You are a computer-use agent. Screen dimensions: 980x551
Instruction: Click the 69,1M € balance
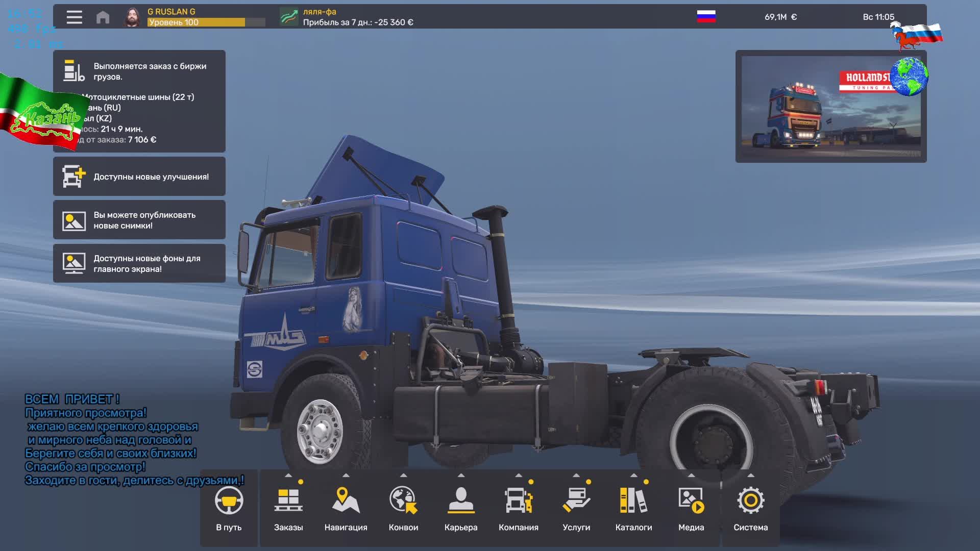pyautogui.click(x=780, y=17)
